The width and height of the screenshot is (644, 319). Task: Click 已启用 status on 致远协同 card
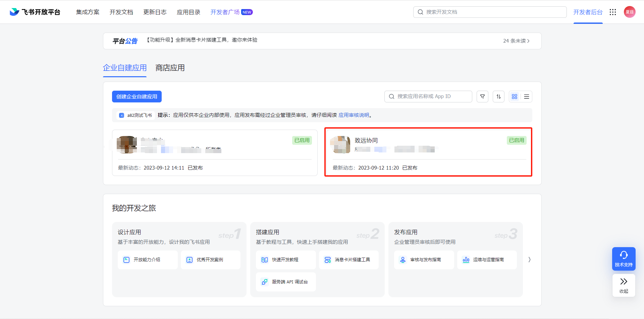coord(516,140)
